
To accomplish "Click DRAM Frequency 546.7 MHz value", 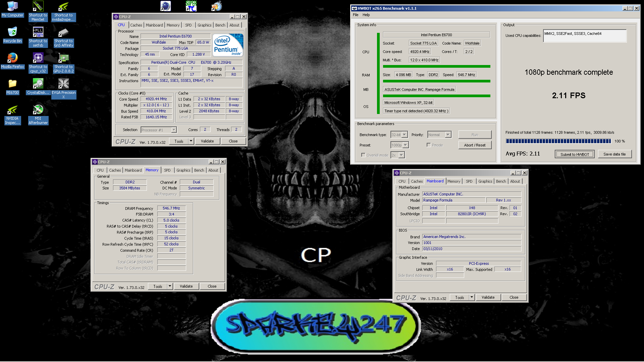I will [171, 208].
